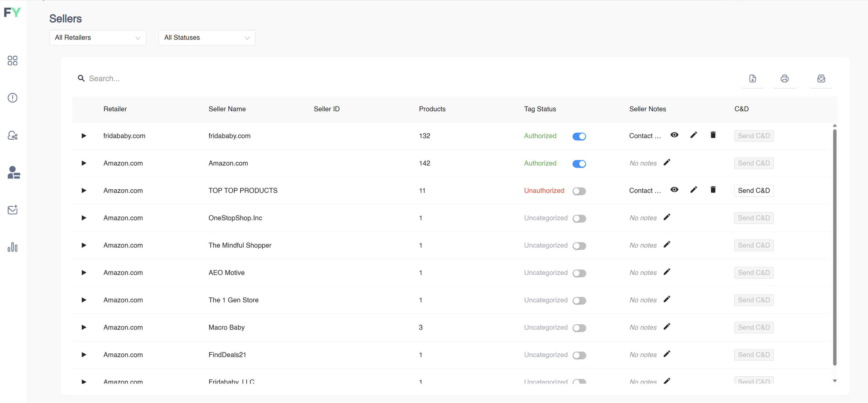The width and height of the screenshot is (868, 403).
Task: Add a note for The Mindful Shopper
Action: (667, 244)
